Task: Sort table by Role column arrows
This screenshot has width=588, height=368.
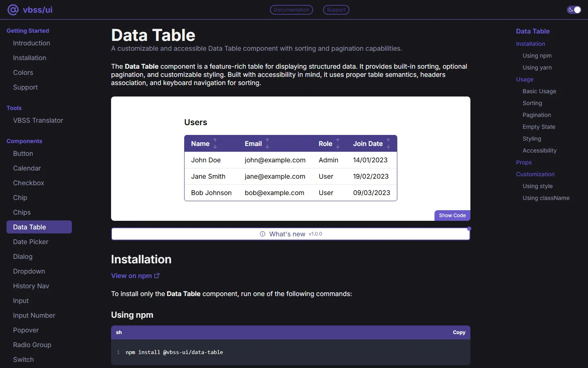Action: (338, 144)
